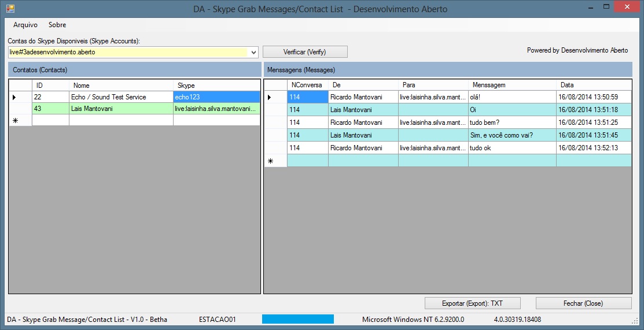Click the application icon in title bar
Viewport: 644px width, 330px height.
[10, 9]
